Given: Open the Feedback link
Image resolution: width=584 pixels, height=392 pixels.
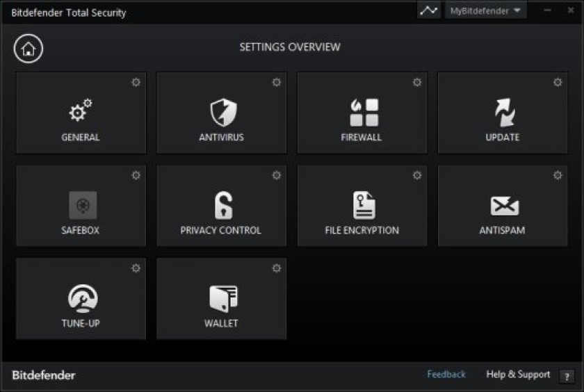Looking at the screenshot, I should pyautogui.click(x=446, y=374).
